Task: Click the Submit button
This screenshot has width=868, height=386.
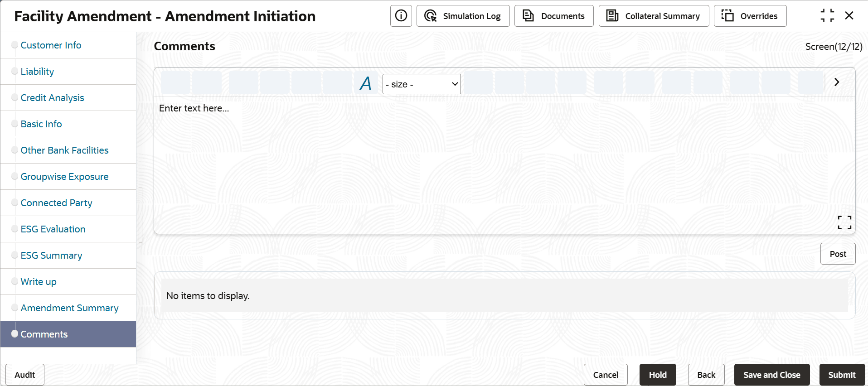Action: [842, 375]
